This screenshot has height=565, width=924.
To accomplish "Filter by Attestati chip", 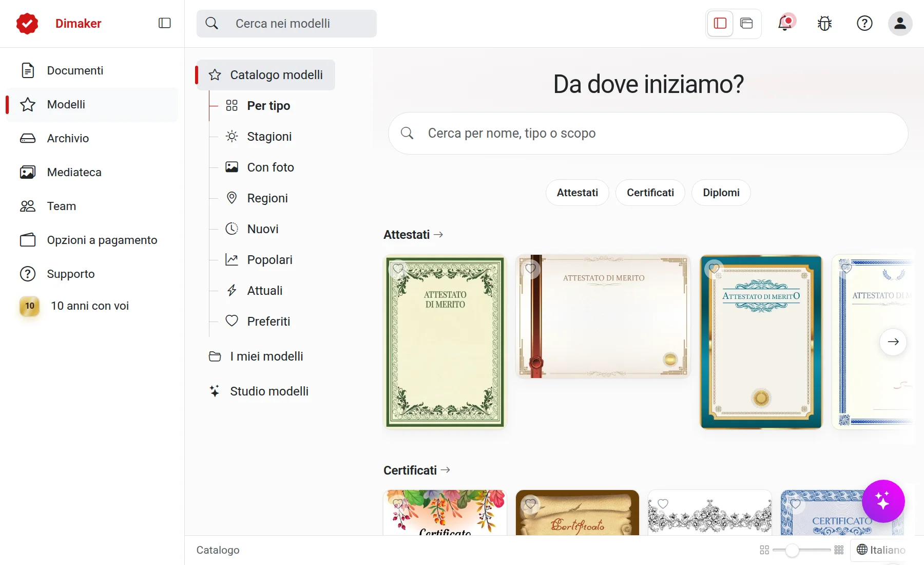I will (x=577, y=193).
